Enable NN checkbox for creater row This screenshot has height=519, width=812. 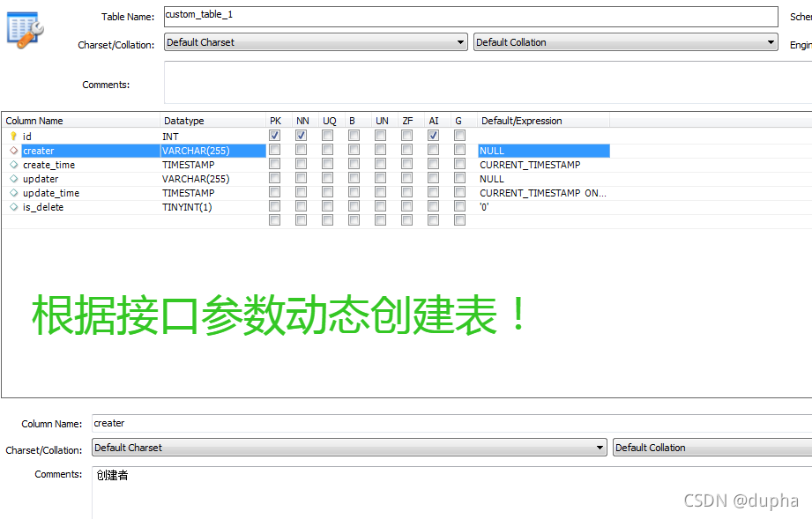tap(301, 150)
